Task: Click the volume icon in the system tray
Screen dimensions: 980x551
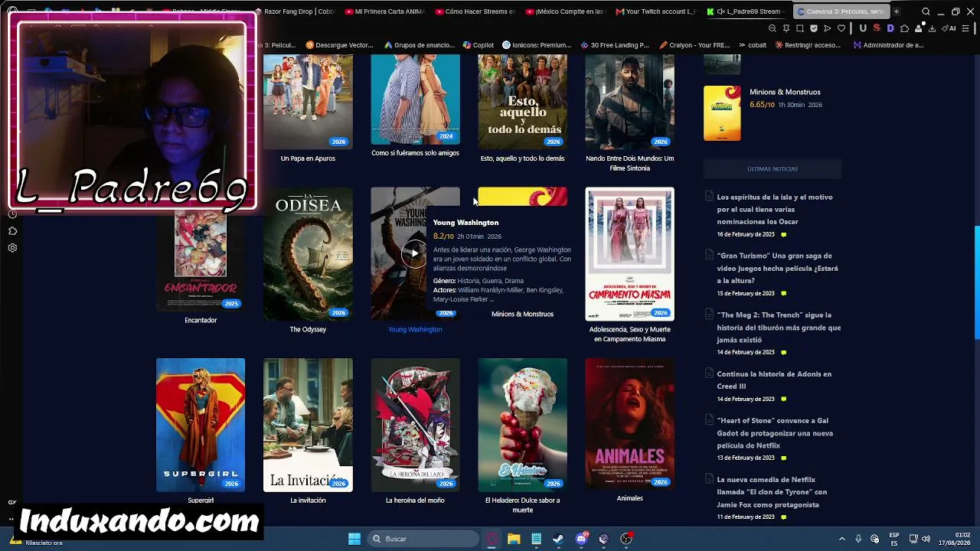Action: (x=926, y=539)
